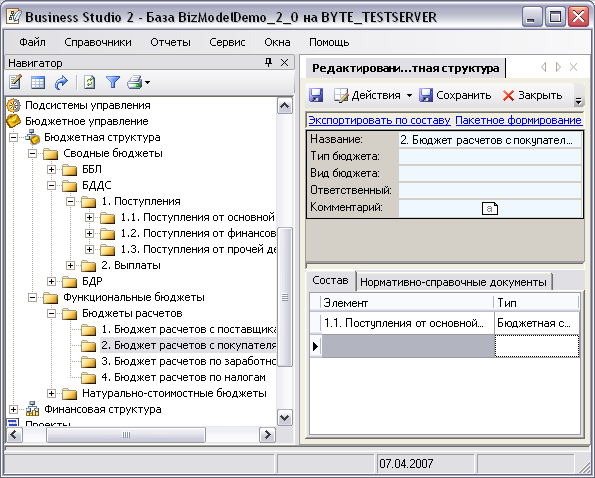Select 4. Бюджет расчетов по налогам item
This screenshot has width=595, height=478.
click(x=184, y=377)
